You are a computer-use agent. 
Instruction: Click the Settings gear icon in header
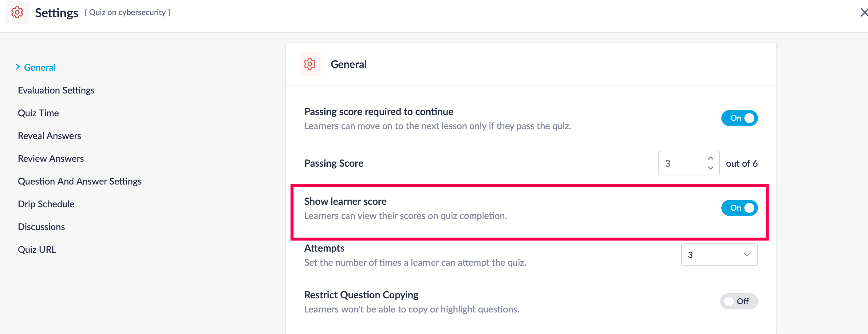click(x=17, y=13)
